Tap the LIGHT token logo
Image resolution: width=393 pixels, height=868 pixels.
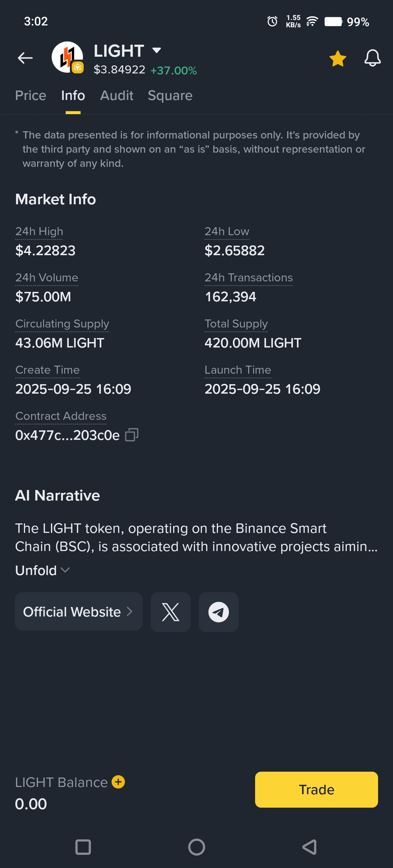tap(67, 57)
